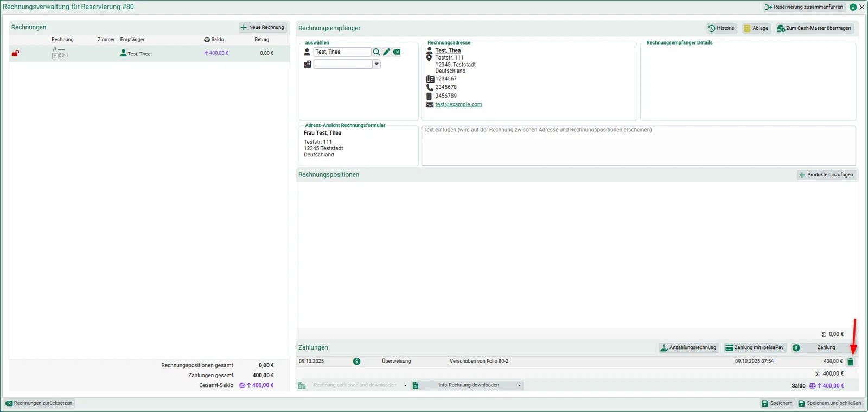Screen dimensions: 868x412
Task: Click into the invoice text insertion area
Action: 639,146
